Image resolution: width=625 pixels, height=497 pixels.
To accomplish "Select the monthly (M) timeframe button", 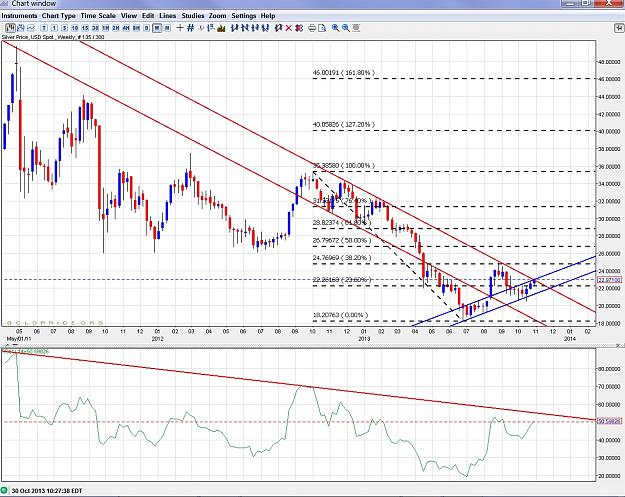I will [167, 28].
